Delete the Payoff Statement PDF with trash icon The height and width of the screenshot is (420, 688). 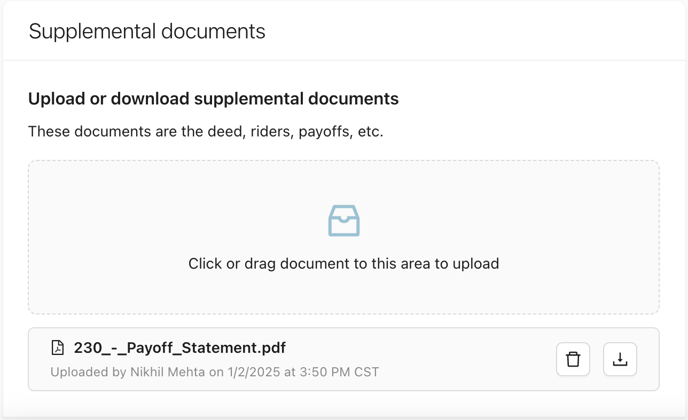pos(573,359)
